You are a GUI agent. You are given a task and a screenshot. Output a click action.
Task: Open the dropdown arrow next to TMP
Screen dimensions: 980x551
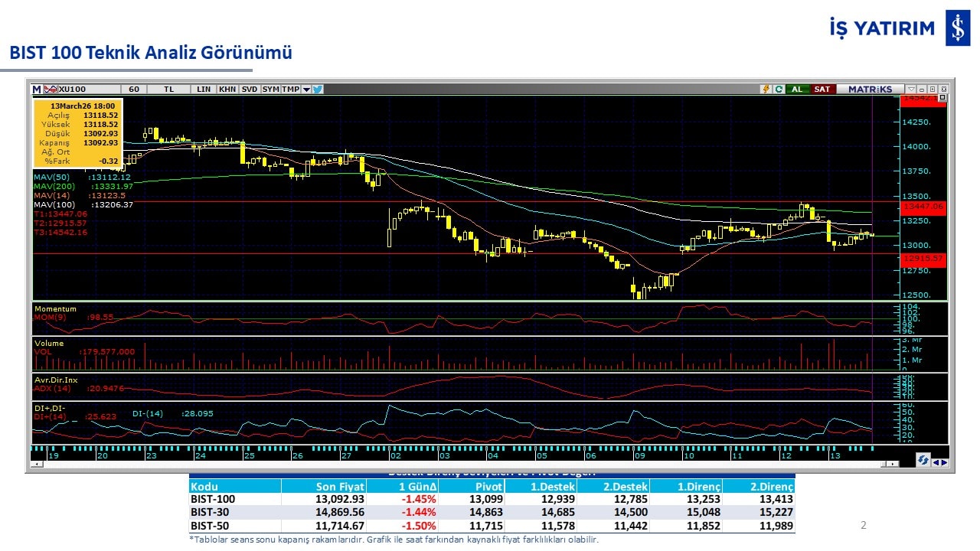click(x=306, y=89)
